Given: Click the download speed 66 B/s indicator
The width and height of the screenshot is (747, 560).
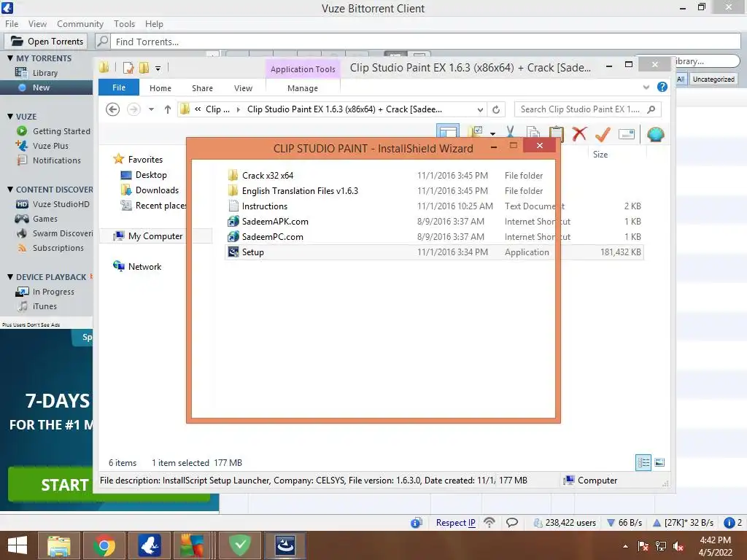Looking at the screenshot, I should pyautogui.click(x=624, y=522).
